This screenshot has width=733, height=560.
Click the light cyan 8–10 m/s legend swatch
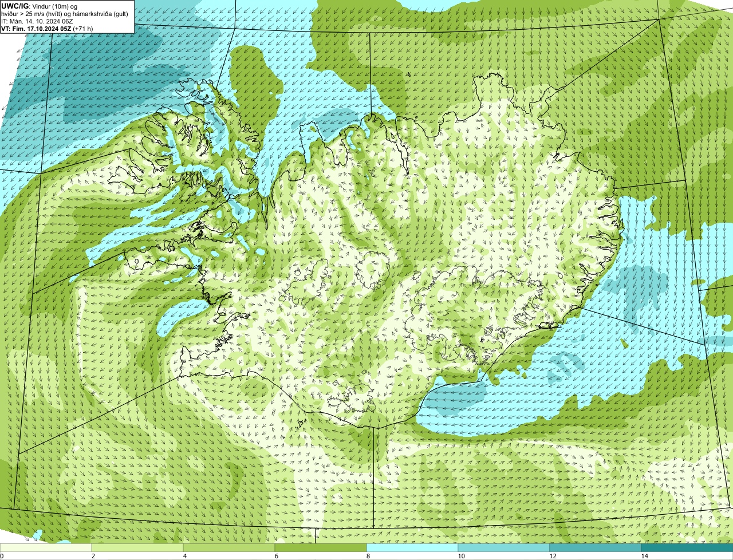[x=412, y=547]
